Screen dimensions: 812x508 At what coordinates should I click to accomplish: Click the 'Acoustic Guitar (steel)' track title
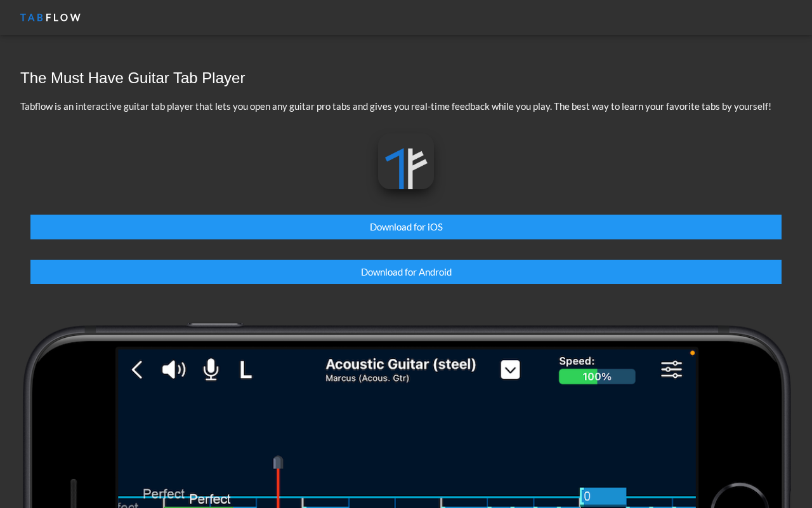coord(401,364)
